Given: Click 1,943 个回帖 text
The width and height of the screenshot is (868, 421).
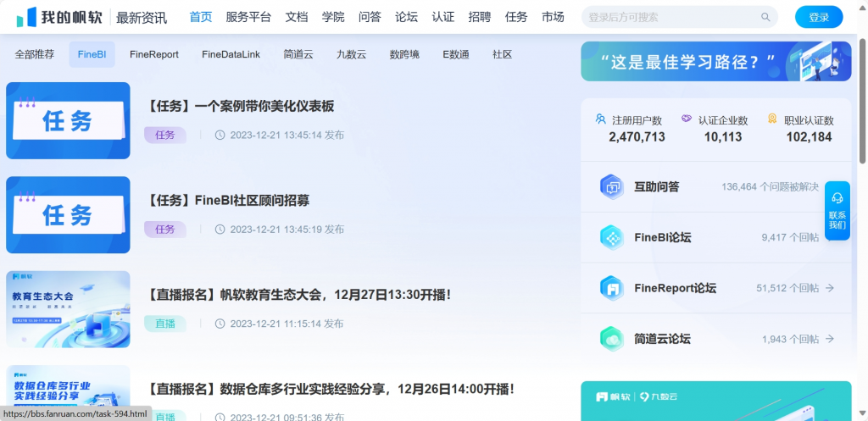Looking at the screenshot, I should 790,339.
